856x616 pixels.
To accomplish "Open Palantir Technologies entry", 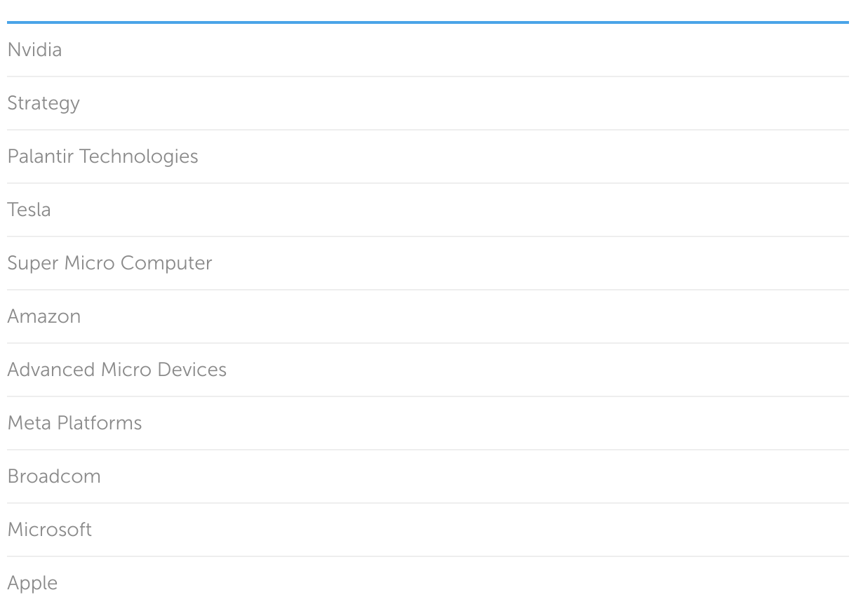I will click(102, 156).
